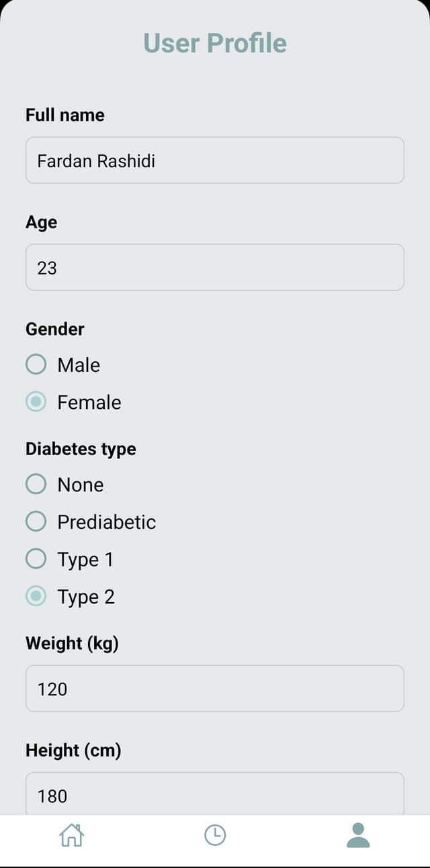Open the history clock icon

pos(215,835)
